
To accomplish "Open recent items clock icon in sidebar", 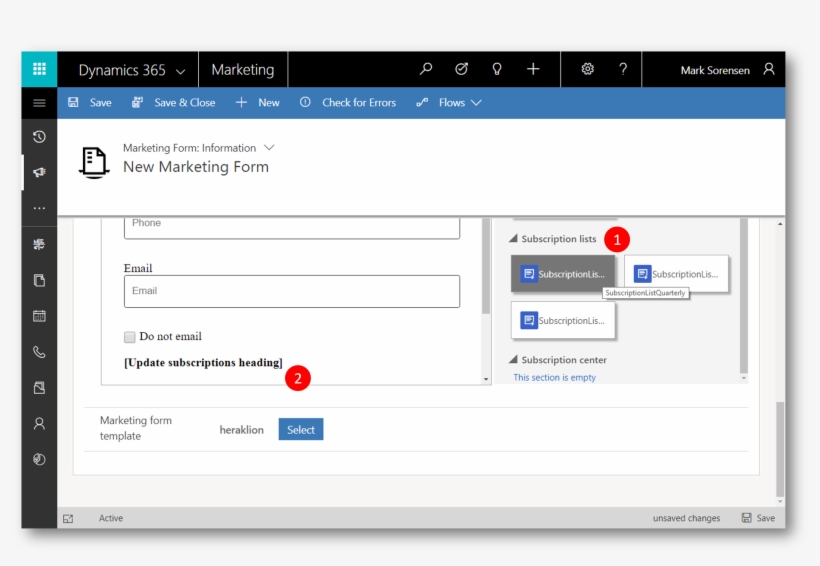I will [x=39, y=137].
